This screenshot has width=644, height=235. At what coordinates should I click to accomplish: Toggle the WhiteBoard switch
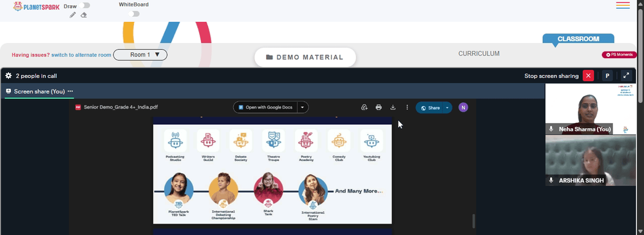[x=134, y=14]
